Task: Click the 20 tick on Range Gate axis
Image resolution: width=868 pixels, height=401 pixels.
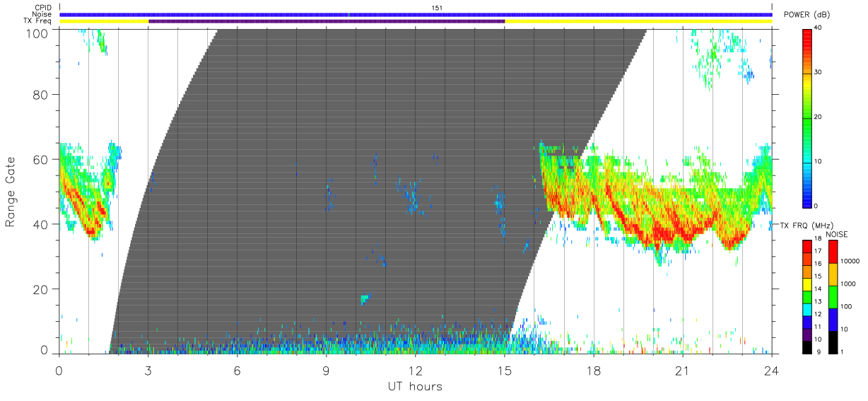Action: [40, 289]
